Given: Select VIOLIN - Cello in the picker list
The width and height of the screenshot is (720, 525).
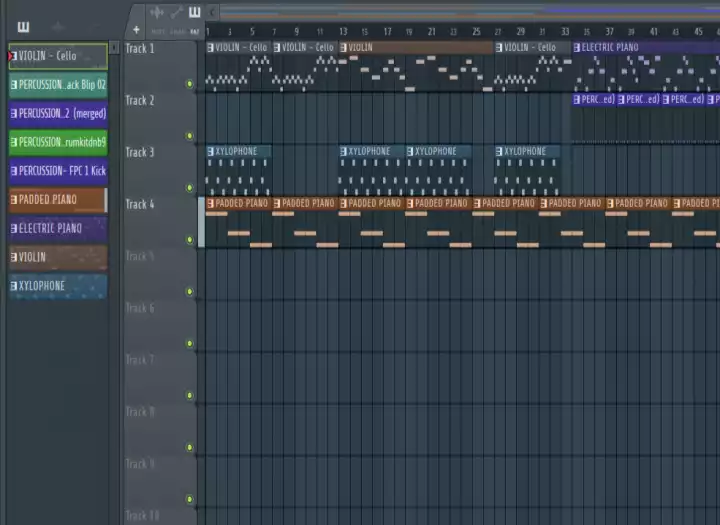Looking at the screenshot, I should point(58,56).
